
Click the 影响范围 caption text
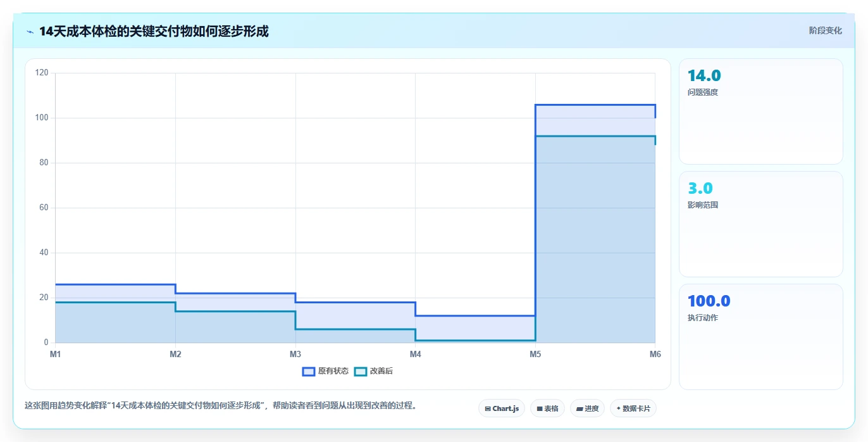[x=703, y=205]
